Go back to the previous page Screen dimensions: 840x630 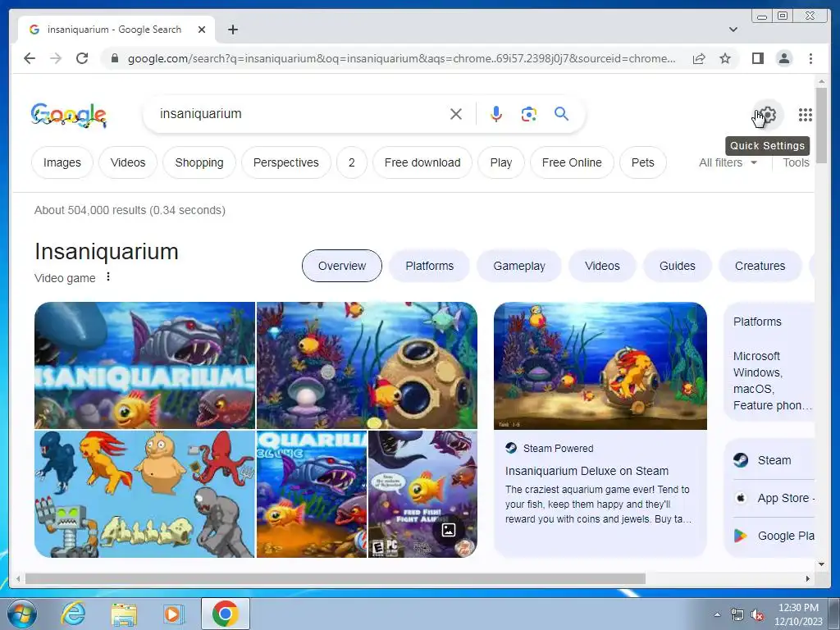(30, 58)
